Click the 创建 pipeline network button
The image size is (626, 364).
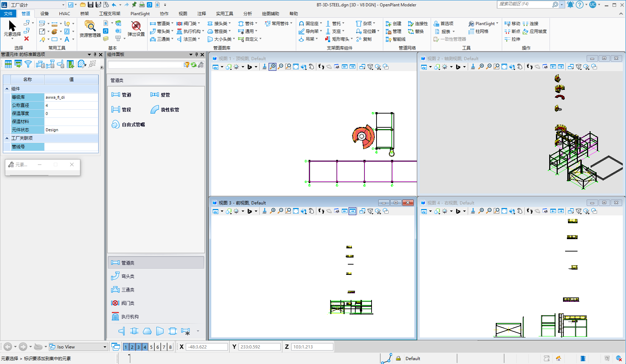394,24
